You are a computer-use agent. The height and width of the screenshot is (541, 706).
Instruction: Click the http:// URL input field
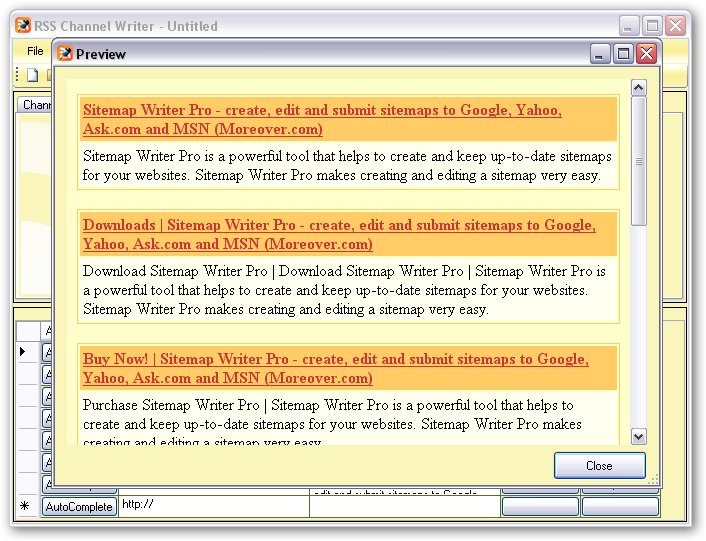point(214,506)
